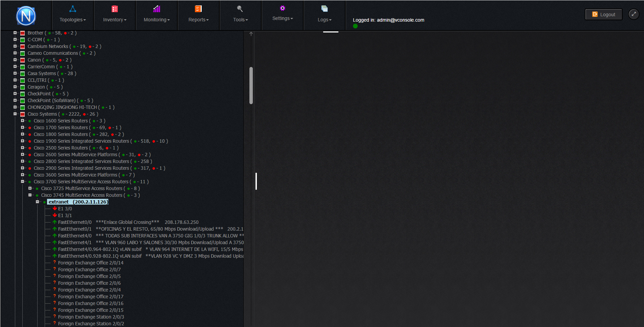The height and width of the screenshot is (327, 644).
Task: Select CheckPoint (SofaWare) vendor
Action: click(60, 100)
